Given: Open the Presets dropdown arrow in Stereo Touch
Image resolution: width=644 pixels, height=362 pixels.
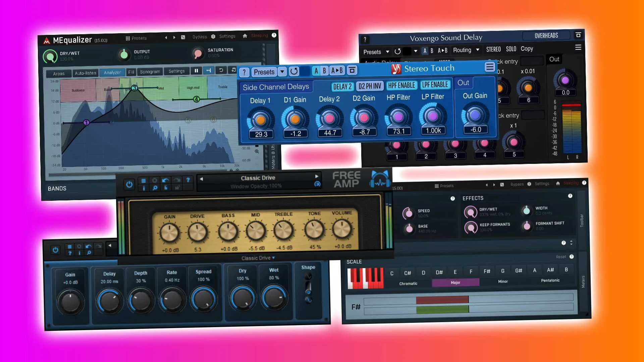Looking at the screenshot, I should (282, 71).
